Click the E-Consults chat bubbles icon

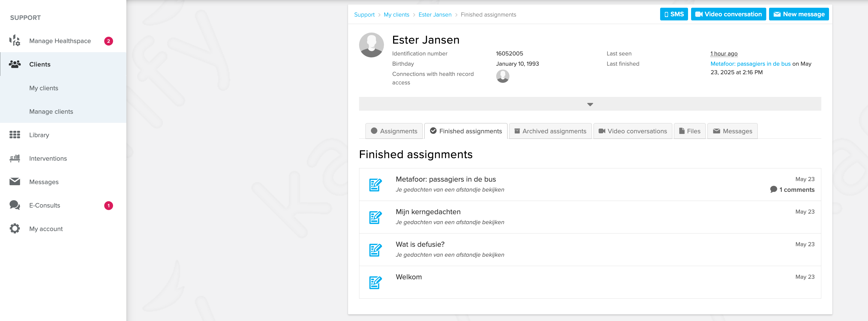coord(14,205)
